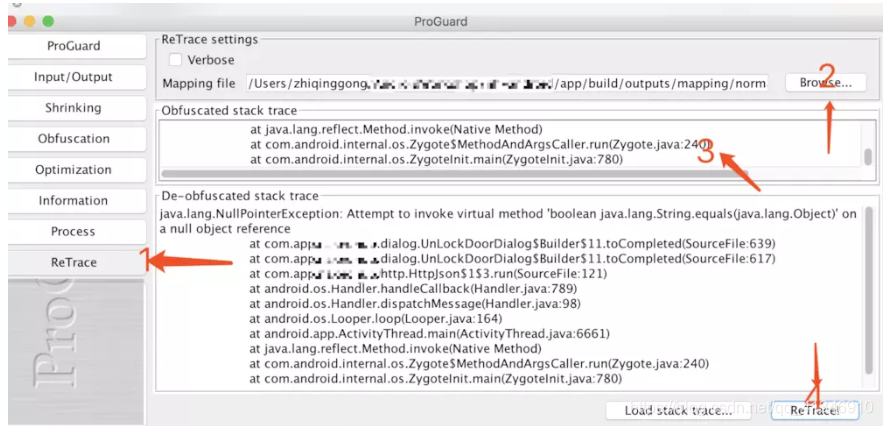Click the ReTrace! button
Viewport: 883px width, 426px height.
(815, 410)
